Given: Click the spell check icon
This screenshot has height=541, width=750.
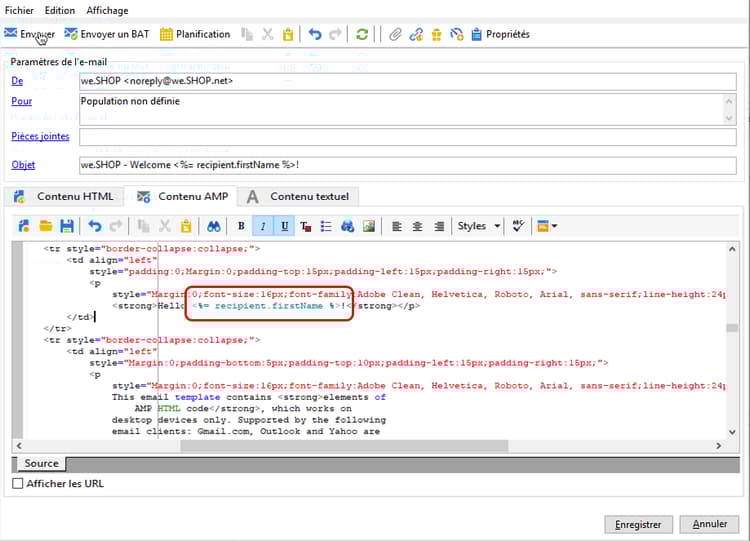Looking at the screenshot, I should pyautogui.click(x=518, y=226).
